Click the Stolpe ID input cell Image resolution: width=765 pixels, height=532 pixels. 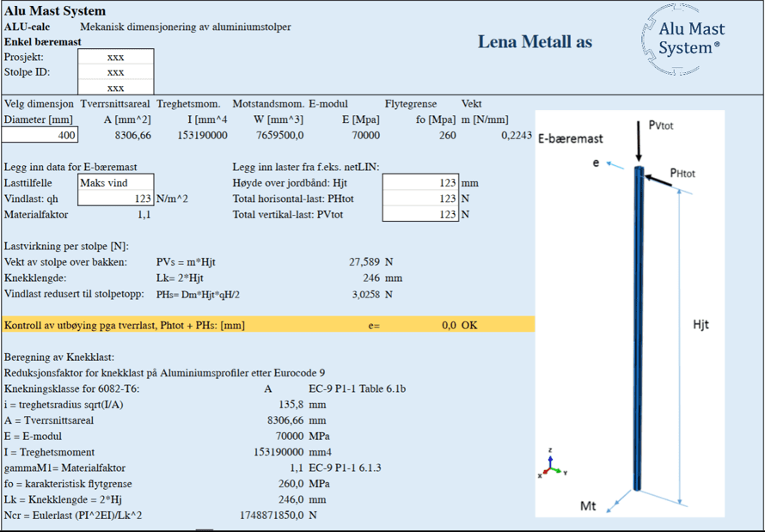[x=116, y=72]
